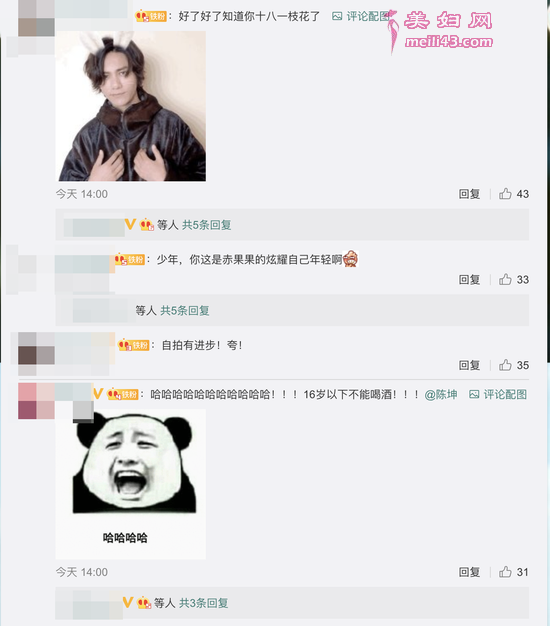Screen dimensions: 550x626
Task: Open the @陈坤 mention link
Action: [441, 394]
